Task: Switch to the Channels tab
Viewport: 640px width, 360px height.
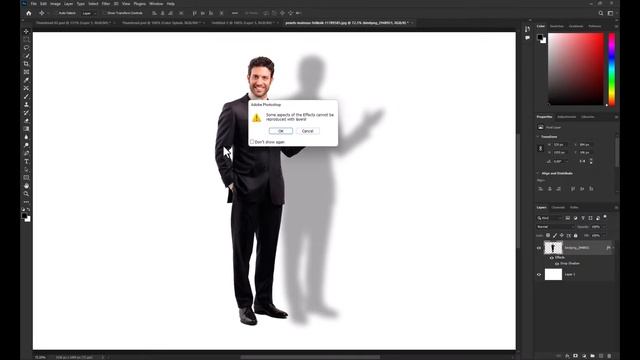Action: coord(558,207)
